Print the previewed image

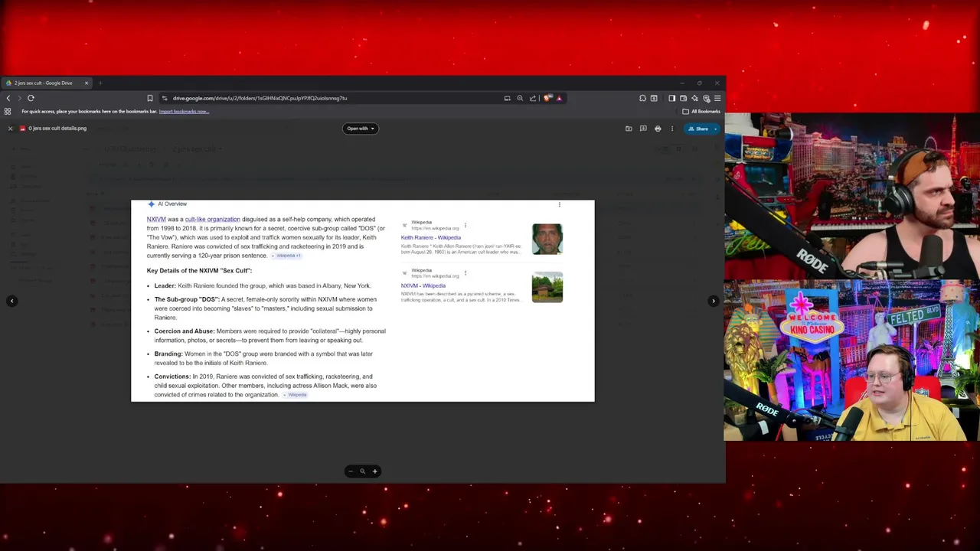[658, 129]
